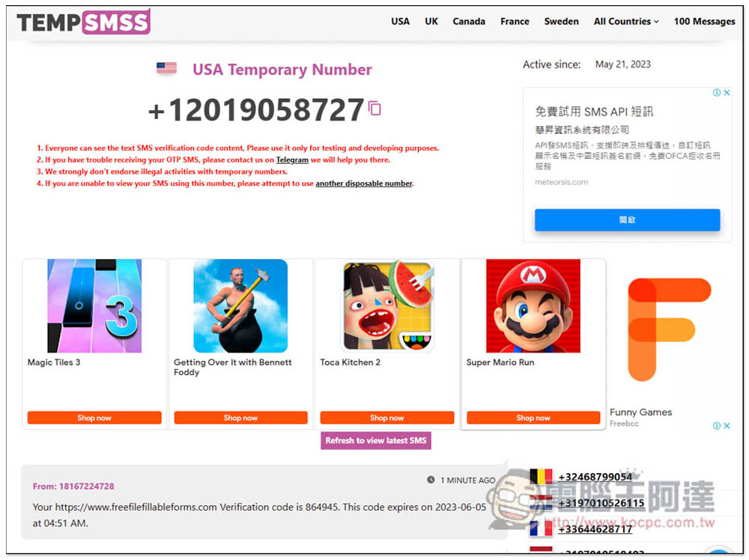
Task: Close the Funny Games ad banner
Action: [727, 425]
